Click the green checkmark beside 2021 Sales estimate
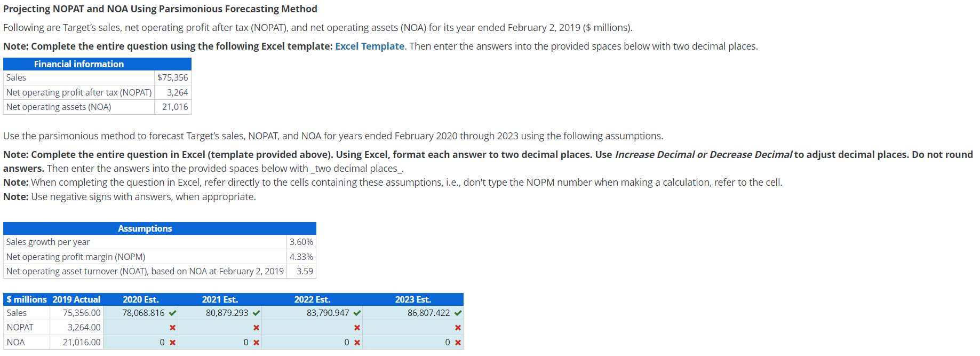Image resolution: width=980 pixels, height=356 pixels. pyautogui.click(x=256, y=312)
